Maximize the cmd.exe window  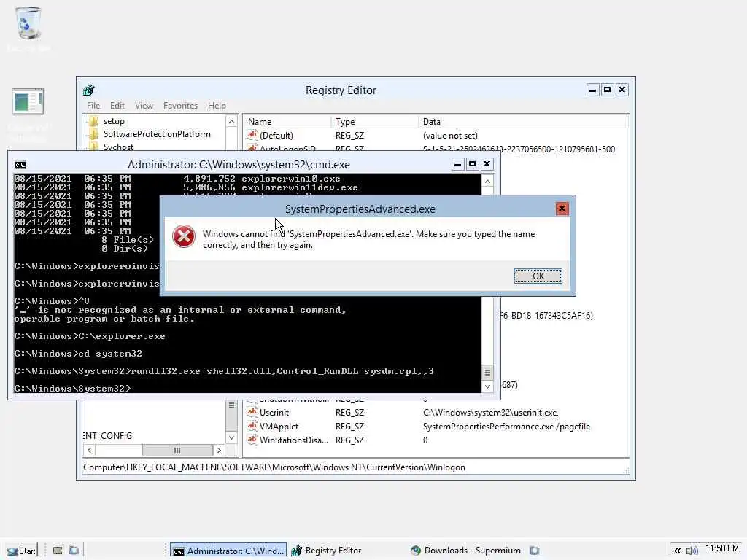tap(472, 164)
